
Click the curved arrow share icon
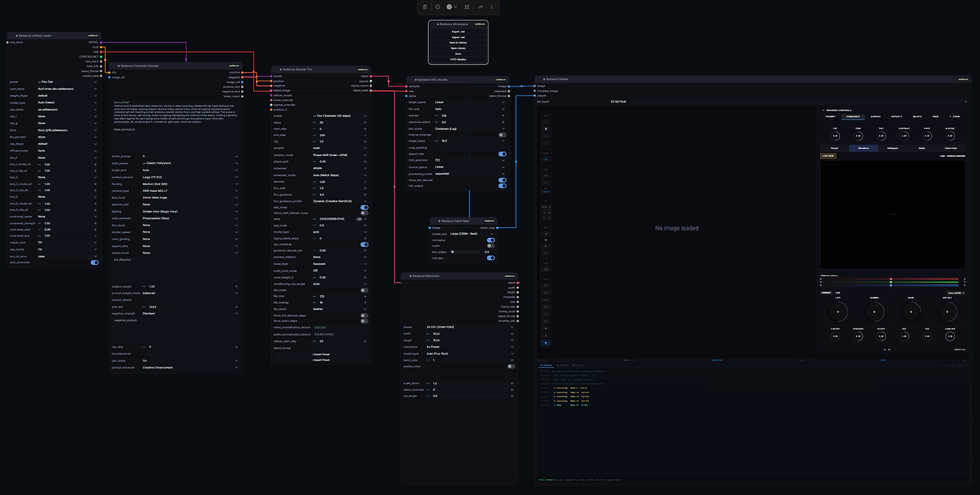coord(480,7)
